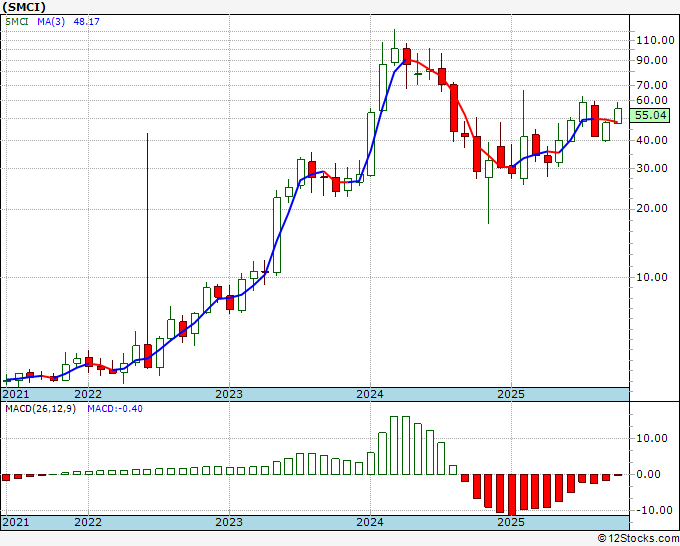Click the 20.00 price axis label
Viewport: 680px width, 546px height.
click(x=652, y=208)
